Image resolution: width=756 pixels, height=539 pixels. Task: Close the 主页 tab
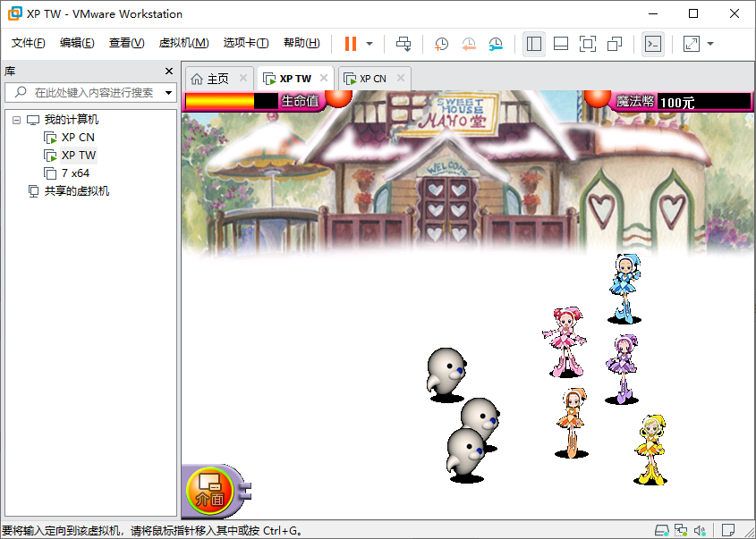(x=243, y=78)
